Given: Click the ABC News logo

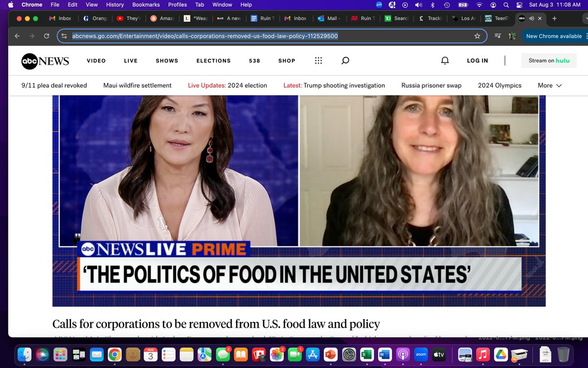Looking at the screenshot, I should [x=45, y=61].
